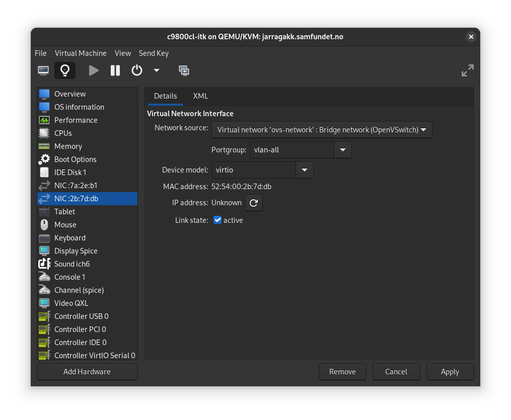Select OS information in hardware list
This screenshot has width=511, height=420.
coord(87,107)
